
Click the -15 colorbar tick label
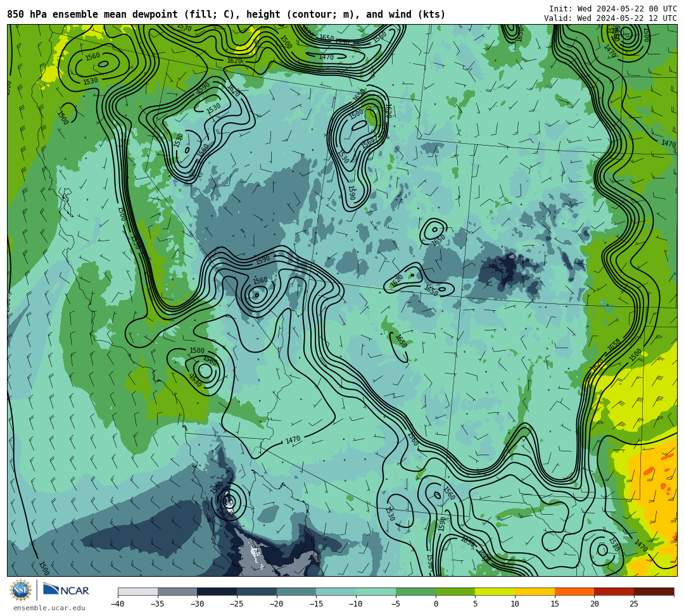tap(316, 604)
